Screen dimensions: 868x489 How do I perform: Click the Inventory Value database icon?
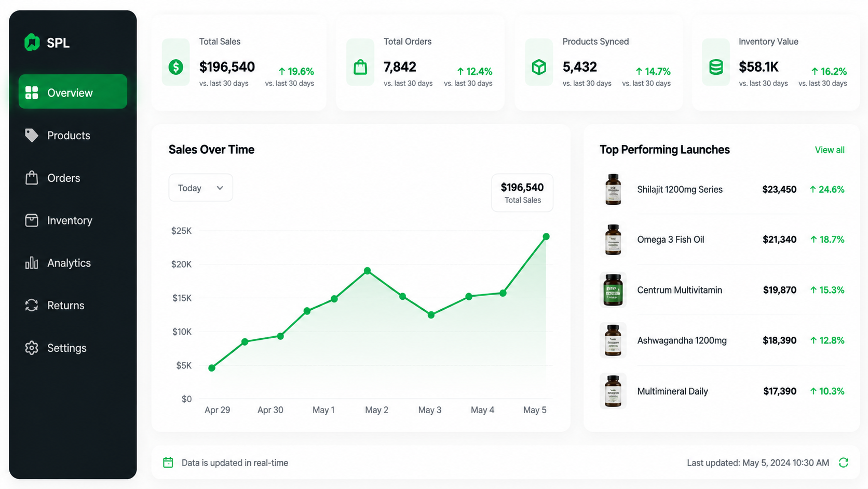pos(716,67)
